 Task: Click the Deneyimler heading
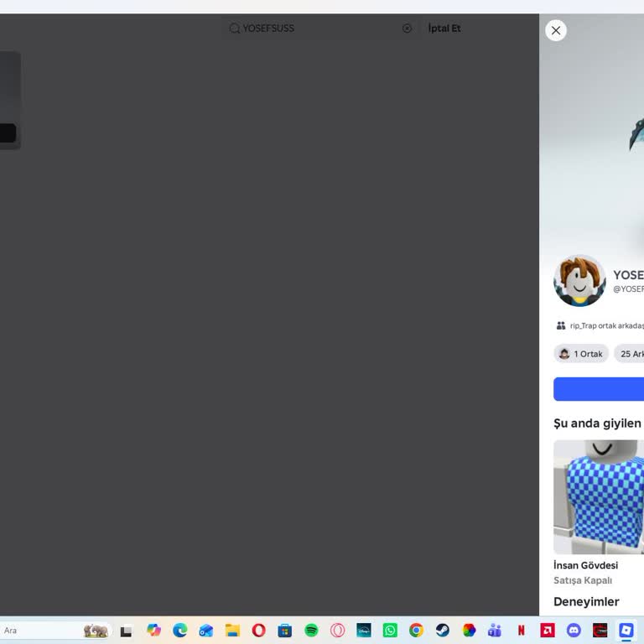586,602
